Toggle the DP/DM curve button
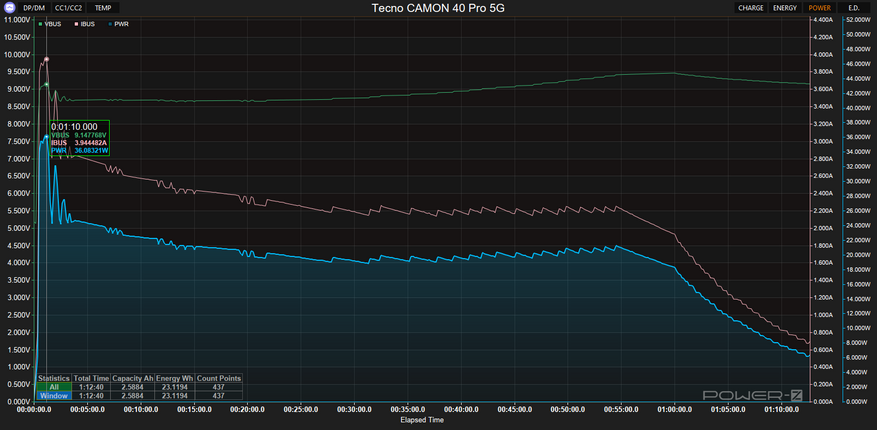Image resolution: width=877 pixels, height=430 pixels. pyautogui.click(x=34, y=8)
